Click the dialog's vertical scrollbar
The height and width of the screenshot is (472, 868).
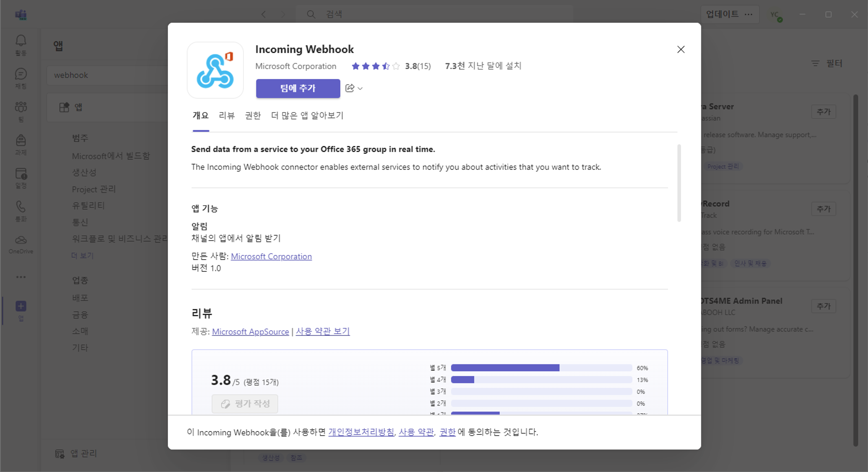(x=679, y=182)
